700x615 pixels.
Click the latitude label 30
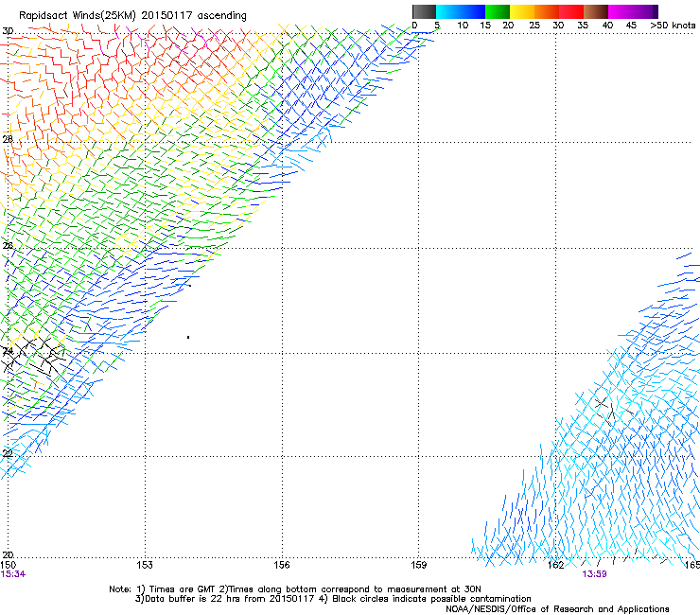[8, 31]
